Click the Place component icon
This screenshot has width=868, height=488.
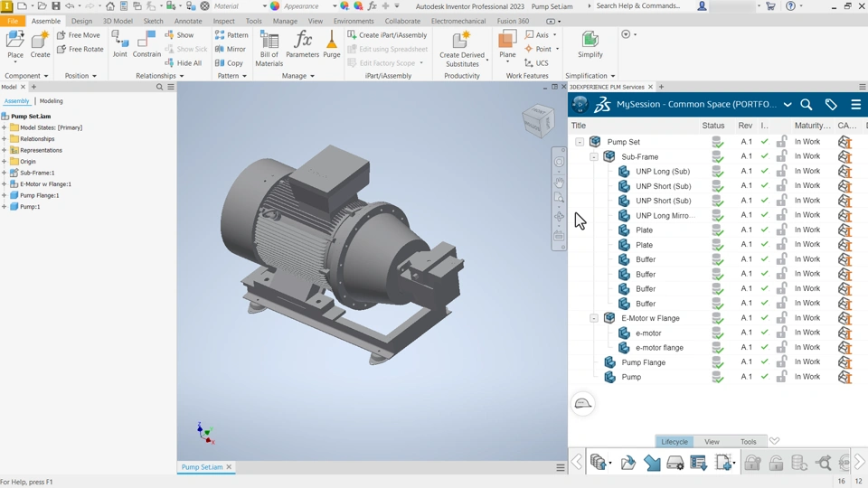pyautogui.click(x=15, y=41)
